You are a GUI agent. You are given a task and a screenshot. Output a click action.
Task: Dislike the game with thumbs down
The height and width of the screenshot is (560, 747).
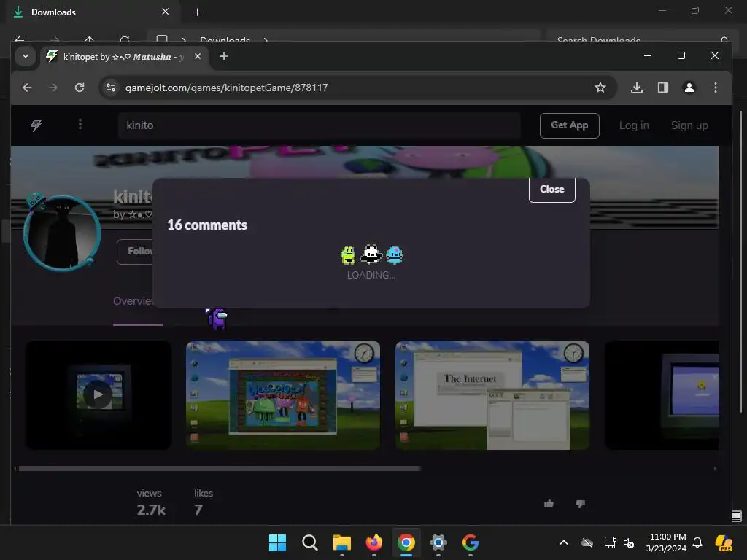[x=580, y=504]
